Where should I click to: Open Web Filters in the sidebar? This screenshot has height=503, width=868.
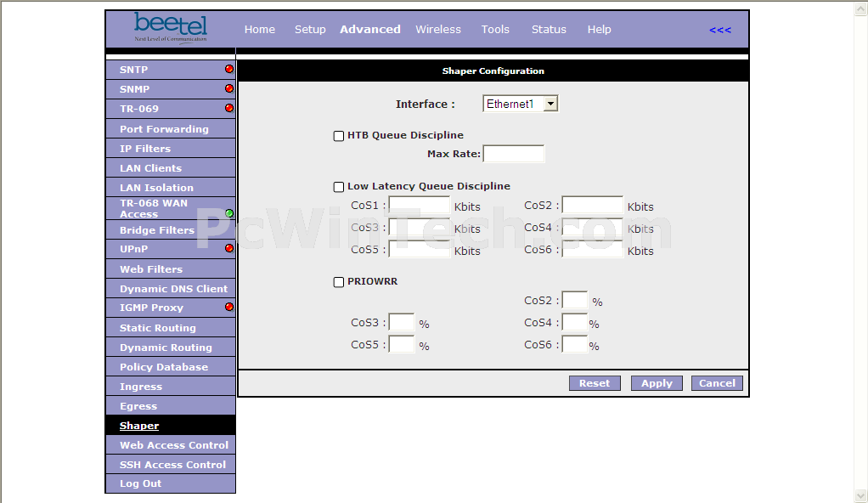pos(171,268)
